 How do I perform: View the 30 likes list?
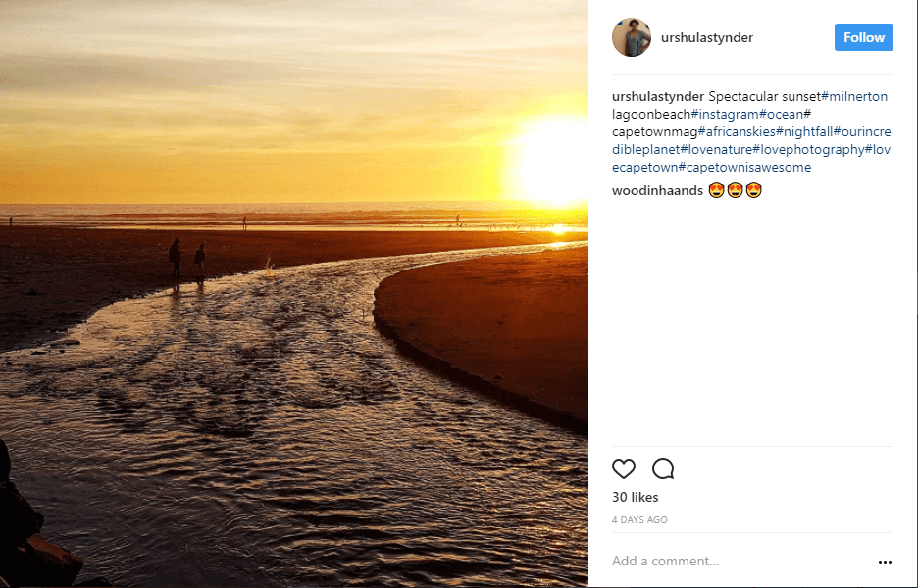[x=636, y=497]
